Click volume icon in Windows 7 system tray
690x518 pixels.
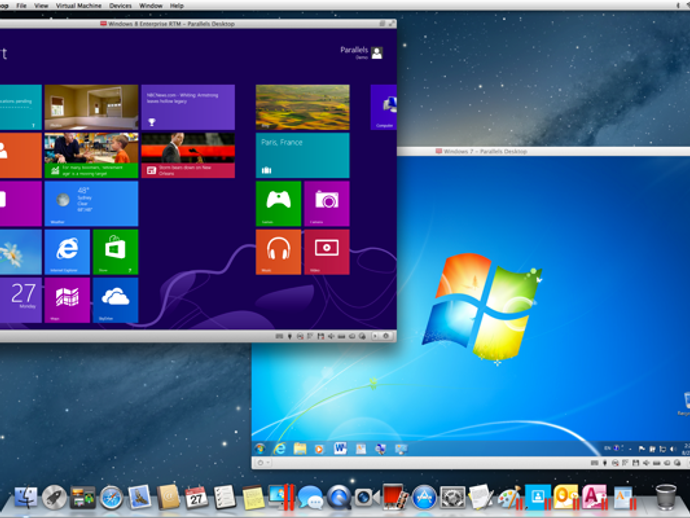pos(672,449)
